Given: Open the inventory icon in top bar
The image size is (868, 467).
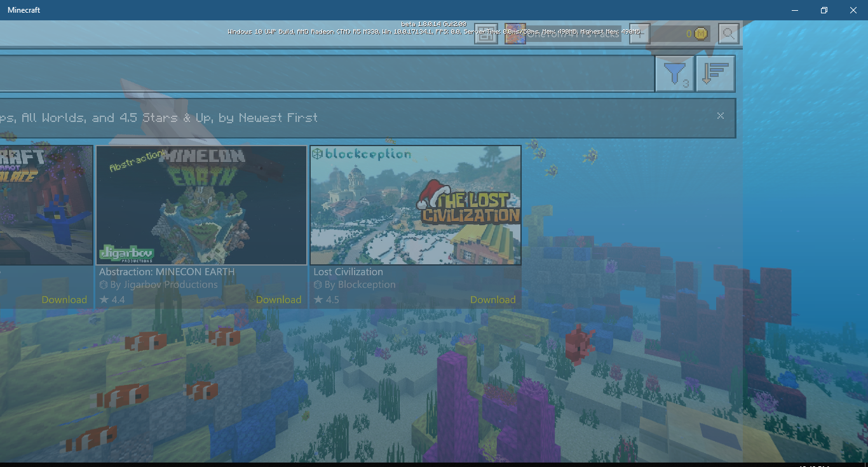Looking at the screenshot, I should coord(485,34).
